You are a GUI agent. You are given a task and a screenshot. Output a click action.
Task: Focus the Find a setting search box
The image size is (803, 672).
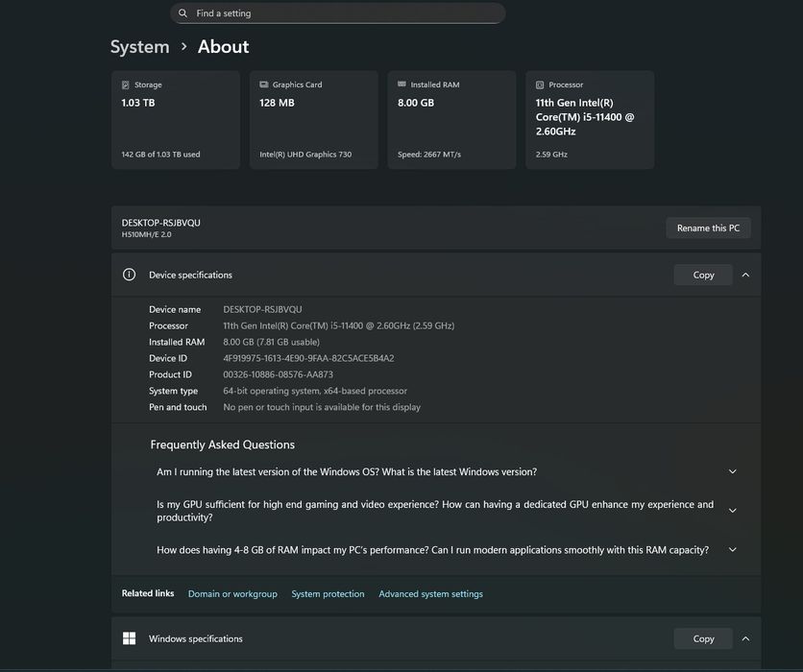click(x=346, y=13)
